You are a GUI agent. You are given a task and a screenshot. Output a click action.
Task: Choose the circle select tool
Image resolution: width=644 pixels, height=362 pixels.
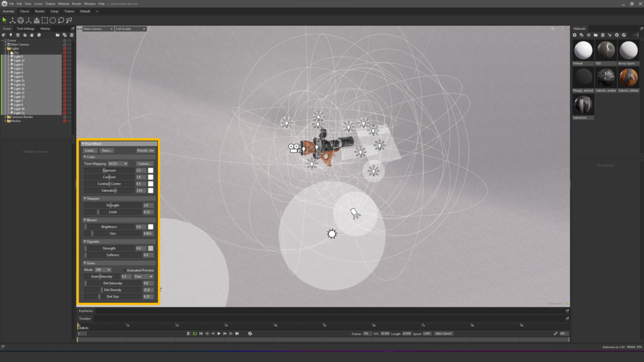coord(53,20)
